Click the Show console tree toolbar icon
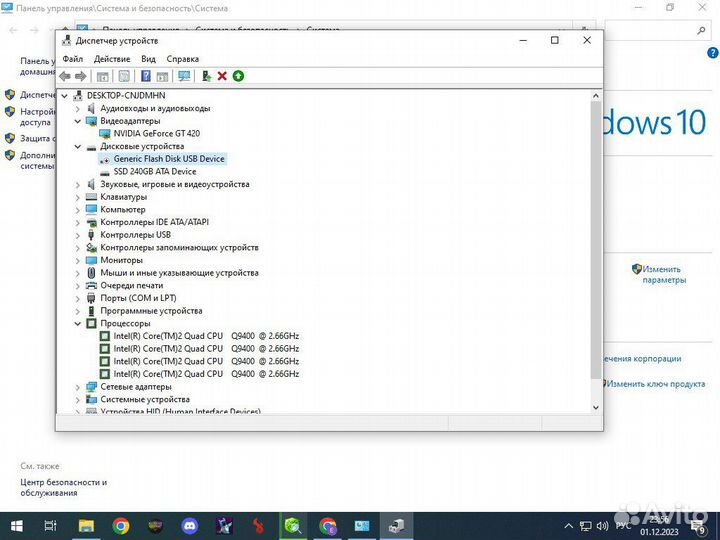Image resolution: width=720 pixels, height=540 pixels. (x=102, y=76)
